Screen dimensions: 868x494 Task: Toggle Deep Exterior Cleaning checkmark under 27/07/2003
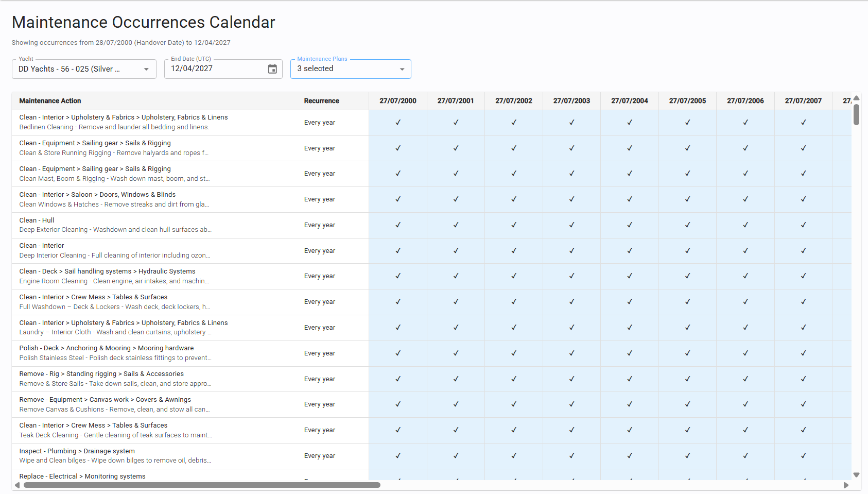pyautogui.click(x=571, y=225)
